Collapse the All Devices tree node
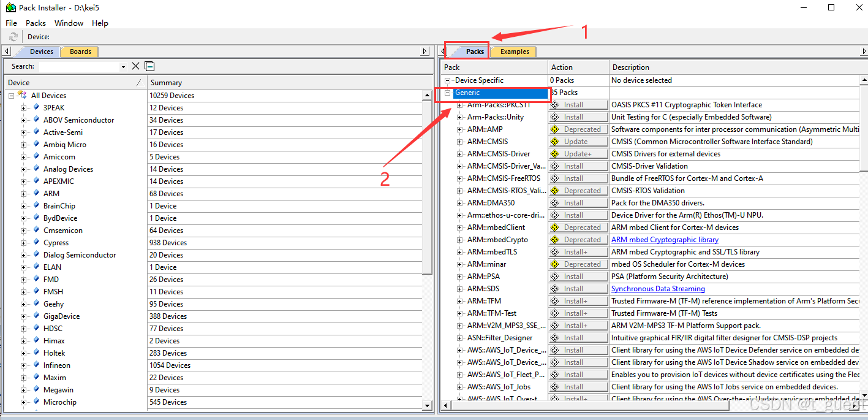 [11, 95]
